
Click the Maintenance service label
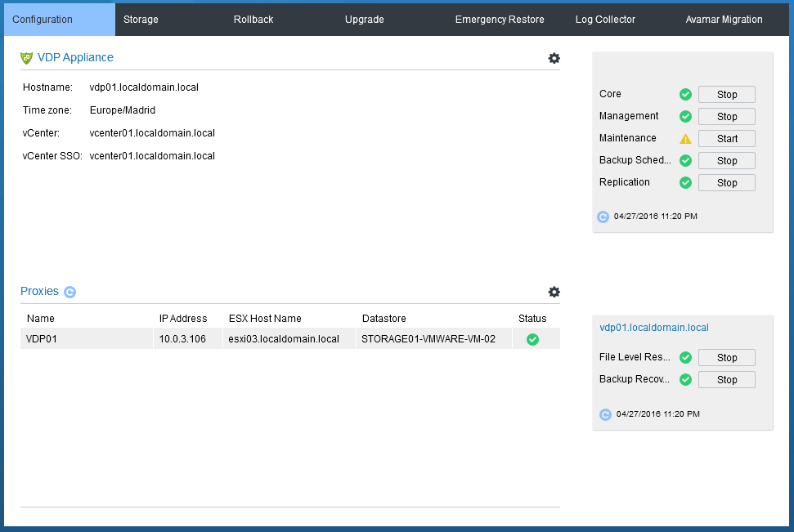[627, 137]
